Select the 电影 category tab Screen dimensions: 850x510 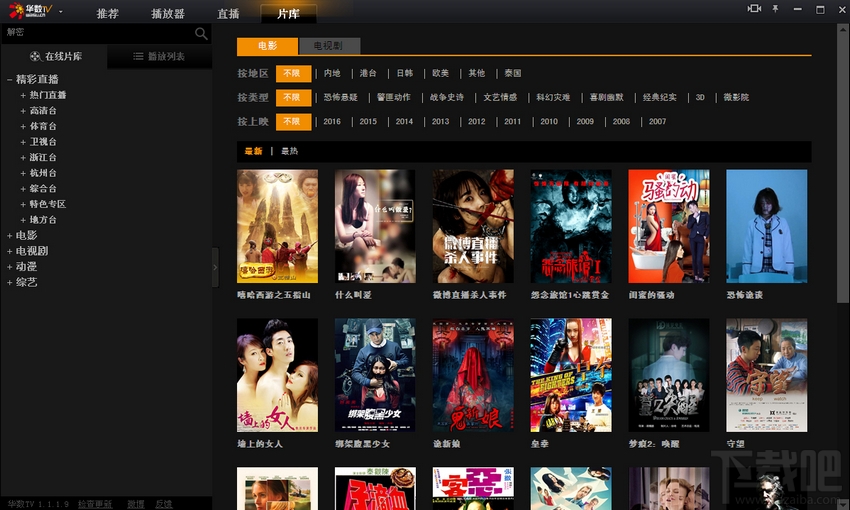point(267,46)
